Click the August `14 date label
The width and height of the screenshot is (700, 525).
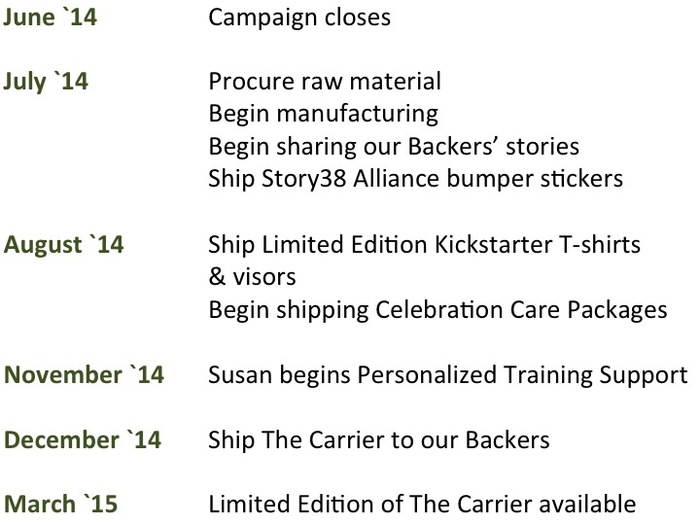pyautogui.click(x=63, y=245)
